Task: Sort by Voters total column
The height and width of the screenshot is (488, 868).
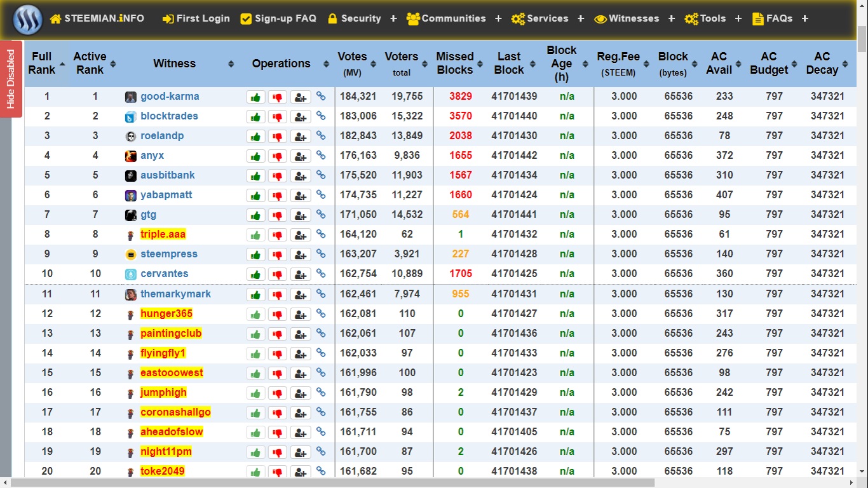Action: (x=406, y=64)
